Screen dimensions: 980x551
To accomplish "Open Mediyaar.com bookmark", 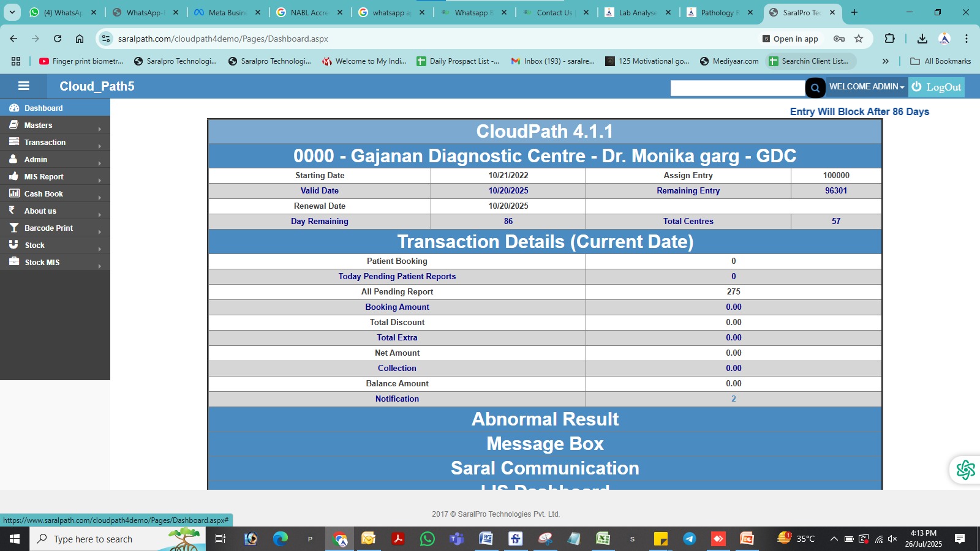I will click(729, 61).
